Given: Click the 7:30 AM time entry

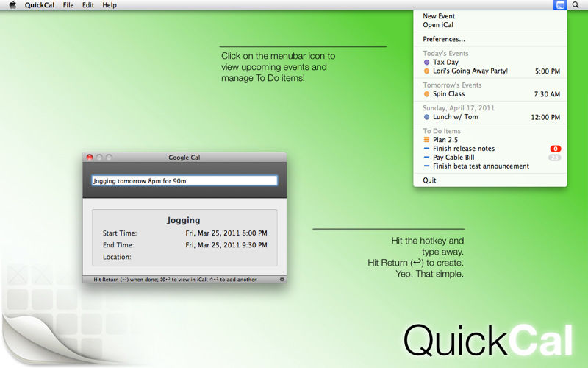Looking at the screenshot, I should pyautogui.click(x=547, y=94).
